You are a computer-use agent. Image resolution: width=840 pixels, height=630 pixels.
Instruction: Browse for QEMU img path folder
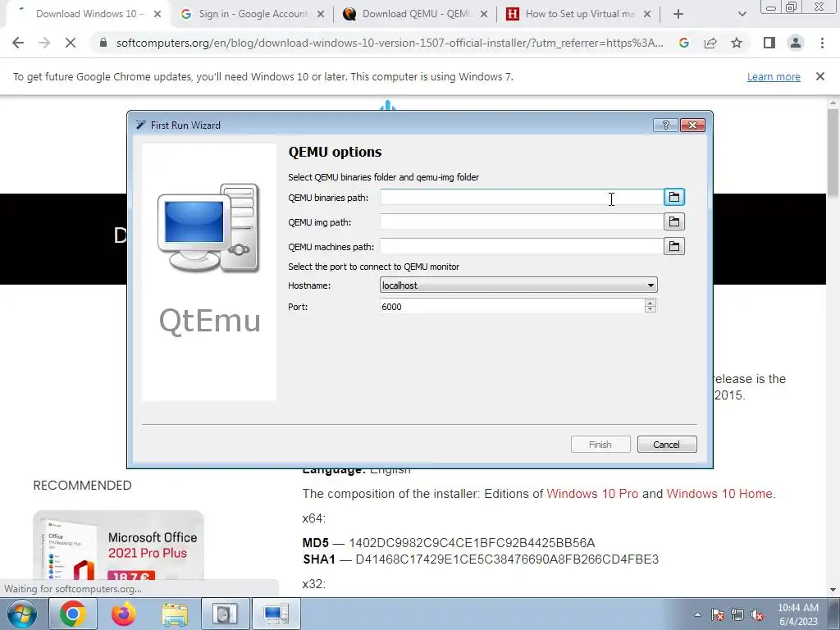coord(674,221)
